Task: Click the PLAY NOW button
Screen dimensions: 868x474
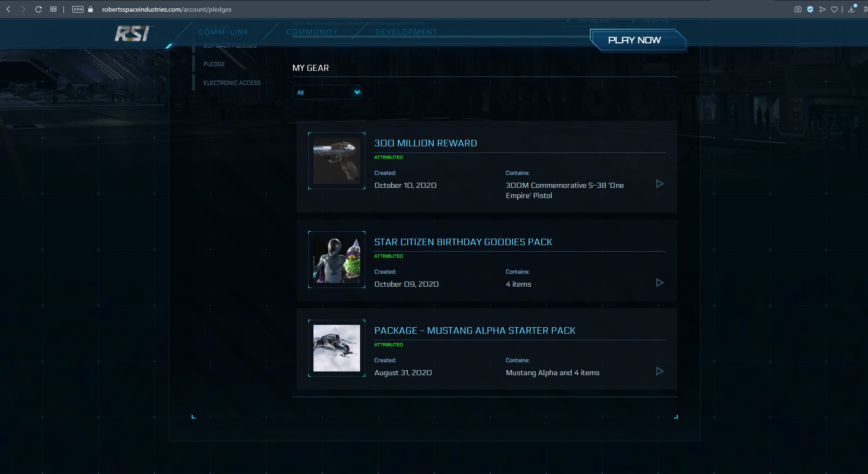Action: point(638,41)
